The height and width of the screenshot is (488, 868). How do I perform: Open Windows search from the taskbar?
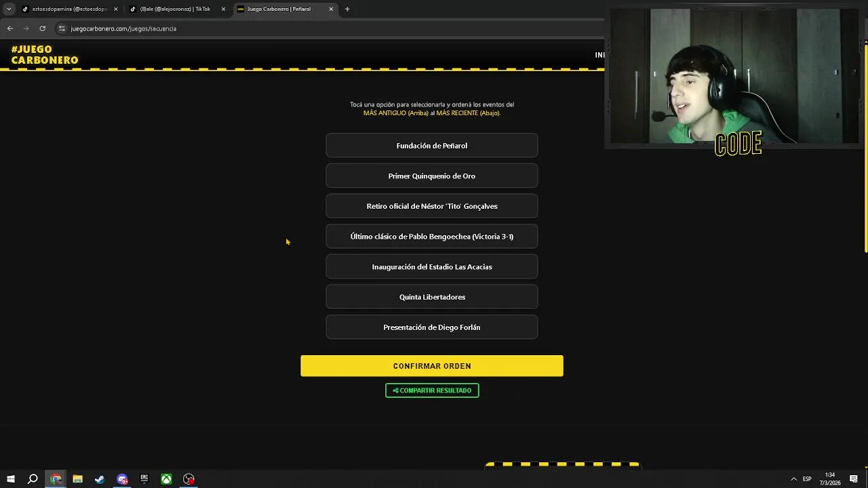(x=33, y=479)
